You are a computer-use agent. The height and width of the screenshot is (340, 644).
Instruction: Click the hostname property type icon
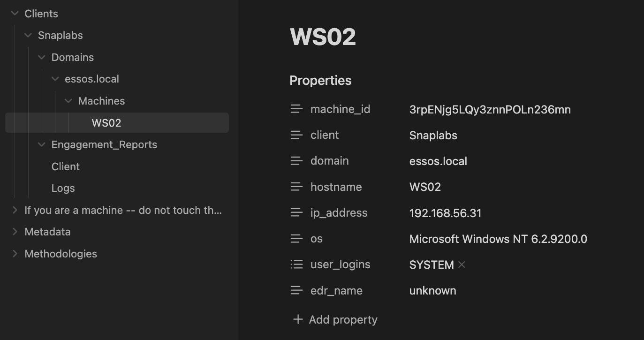[x=296, y=187]
